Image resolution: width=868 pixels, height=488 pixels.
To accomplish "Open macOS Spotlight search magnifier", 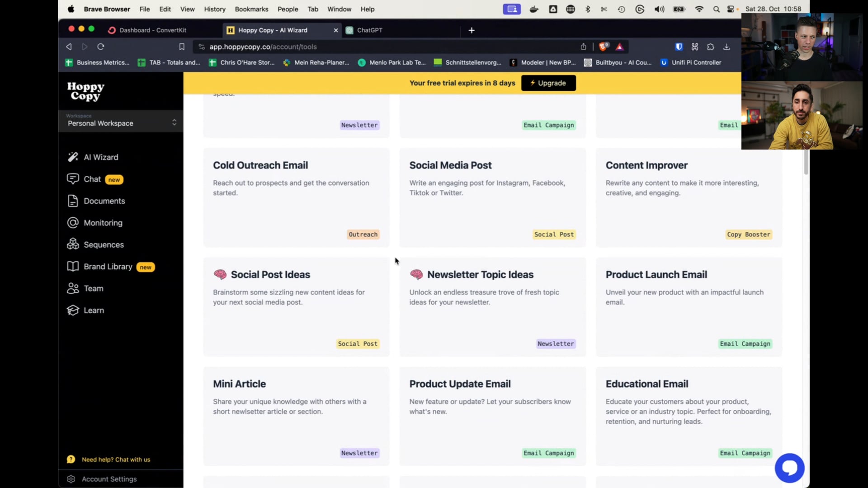I will [x=716, y=9].
